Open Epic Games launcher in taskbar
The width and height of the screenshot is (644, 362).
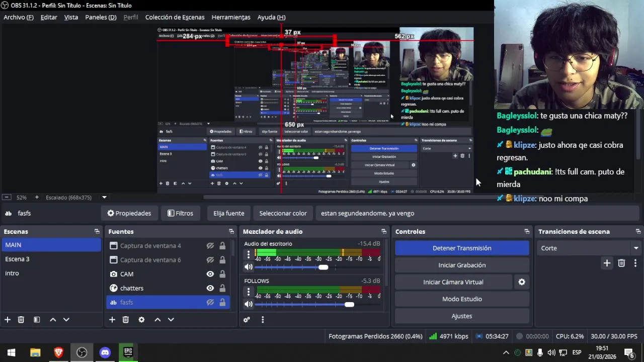coord(128,352)
